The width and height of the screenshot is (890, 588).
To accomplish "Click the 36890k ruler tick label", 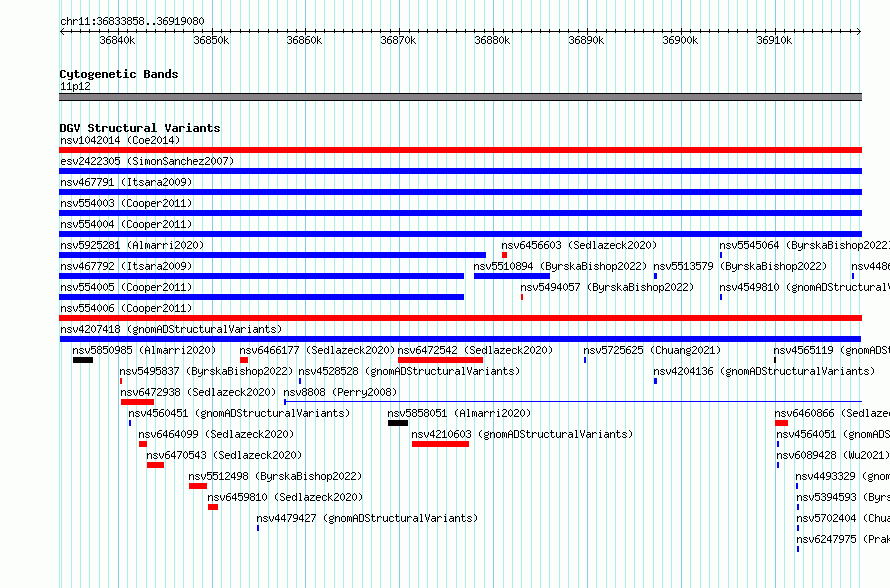I will (x=586, y=40).
